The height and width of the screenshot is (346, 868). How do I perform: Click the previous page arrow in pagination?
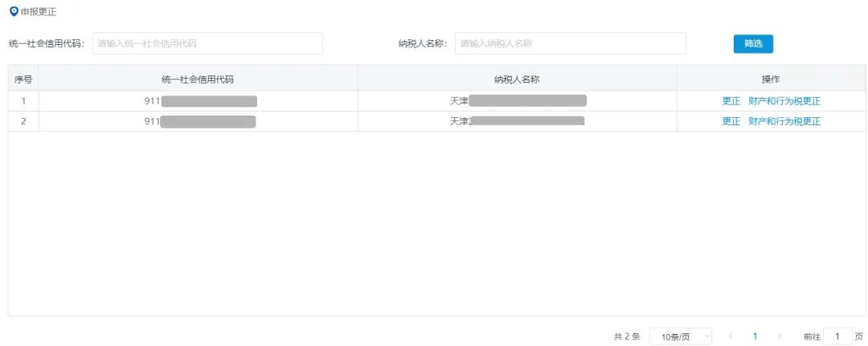point(731,336)
